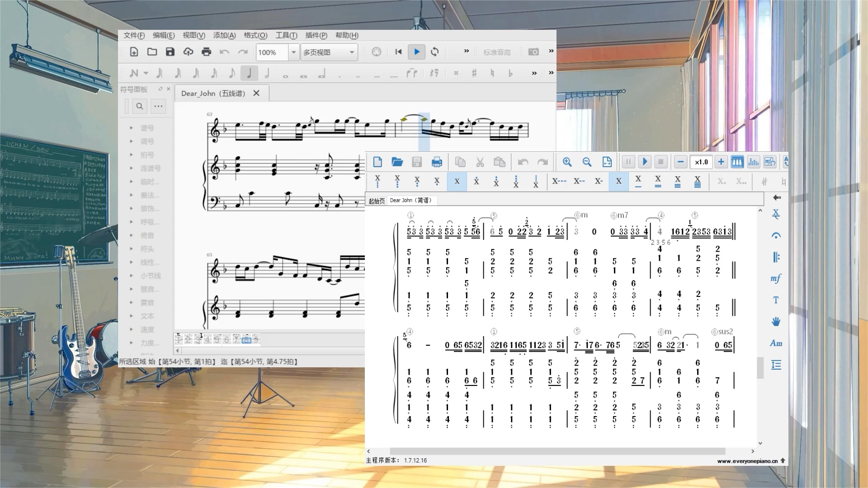
Task: Increase playback speed with plus button
Action: tap(721, 162)
